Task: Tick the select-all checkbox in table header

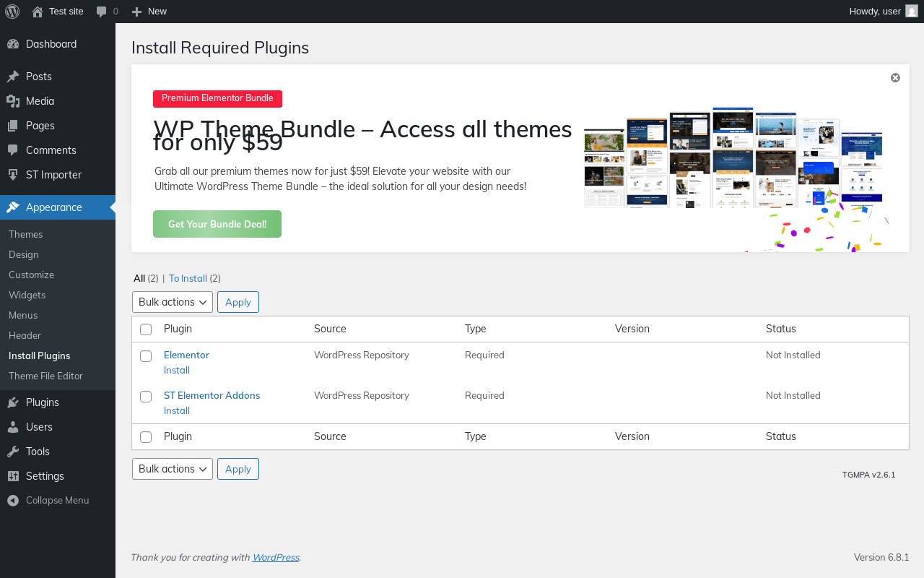Action: [146, 329]
